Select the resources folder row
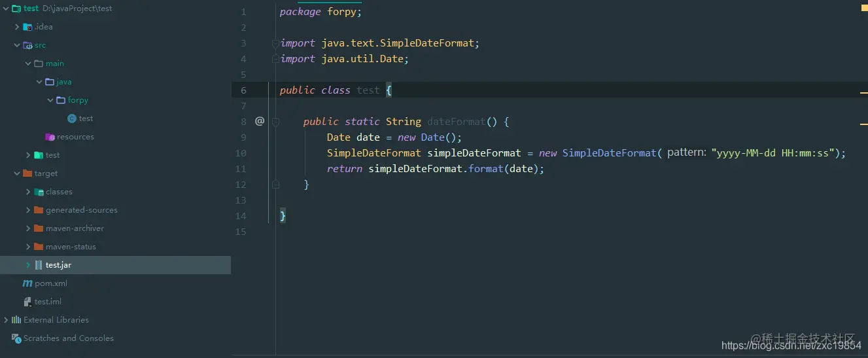The width and height of the screenshot is (868, 358). 115,137
